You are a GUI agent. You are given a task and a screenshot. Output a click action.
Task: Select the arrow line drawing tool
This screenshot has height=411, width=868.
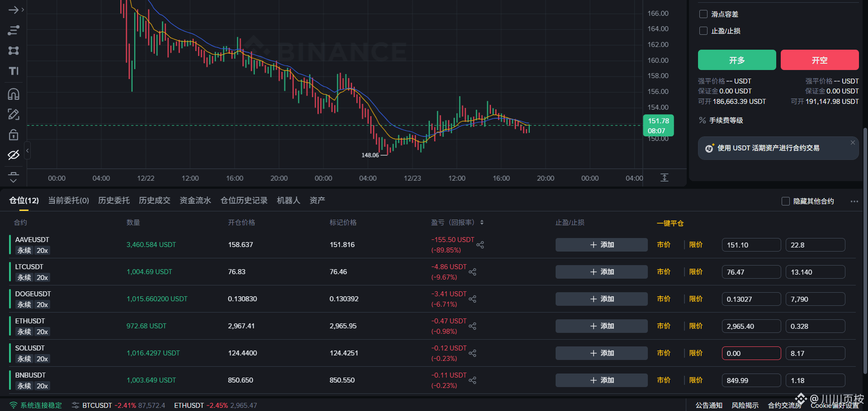(x=14, y=10)
